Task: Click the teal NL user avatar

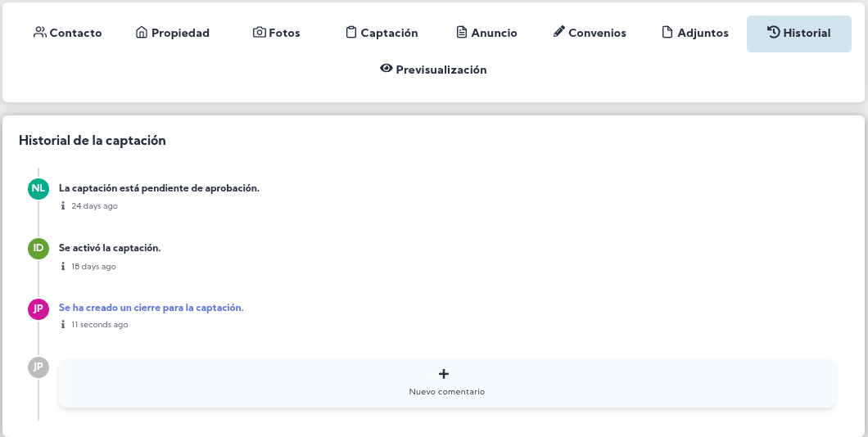Action: (38, 188)
